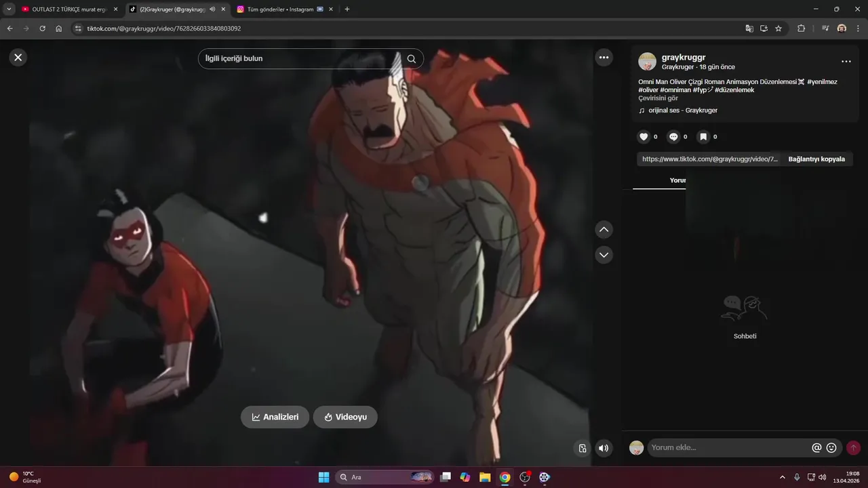The image size is (868, 488).
Task: Open the weather widget showing 10°C Güneşli
Action: point(26,477)
